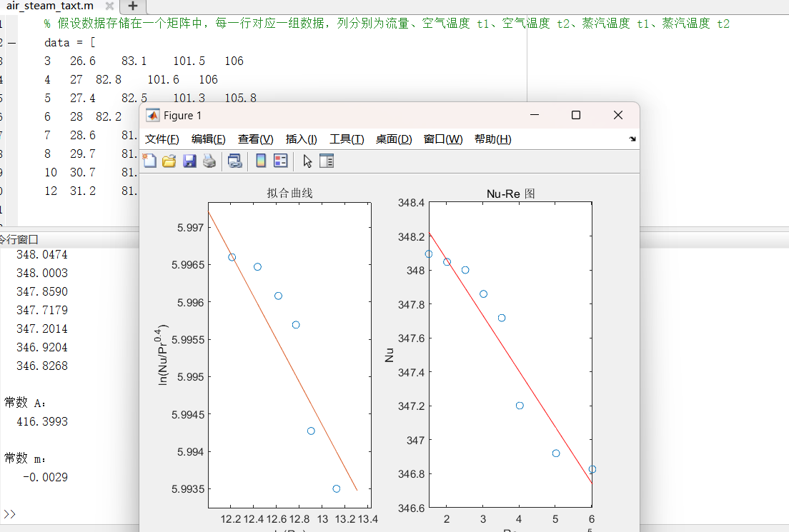Expand the 查看(V) menu
The height and width of the screenshot is (532, 789).
point(255,139)
